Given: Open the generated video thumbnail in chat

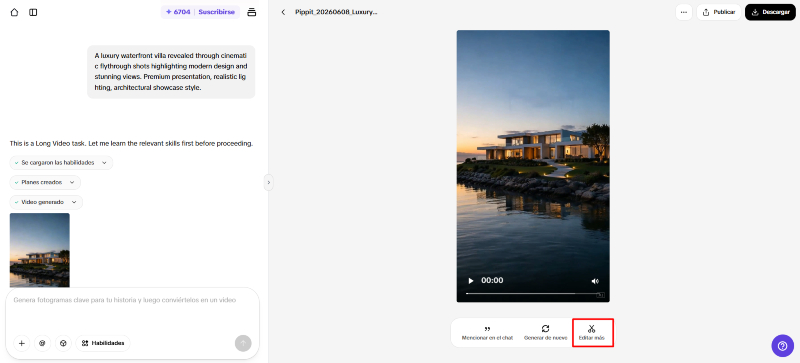Looking at the screenshot, I should (x=39, y=250).
